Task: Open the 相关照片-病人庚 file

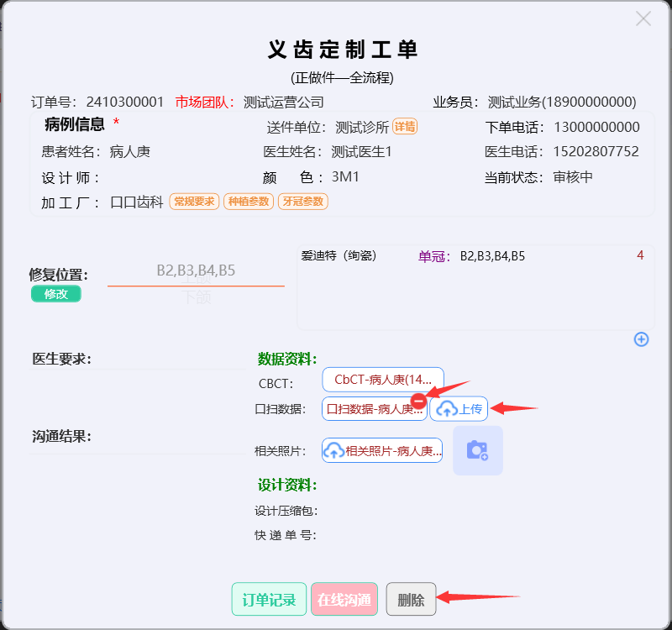Action: click(x=382, y=451)
